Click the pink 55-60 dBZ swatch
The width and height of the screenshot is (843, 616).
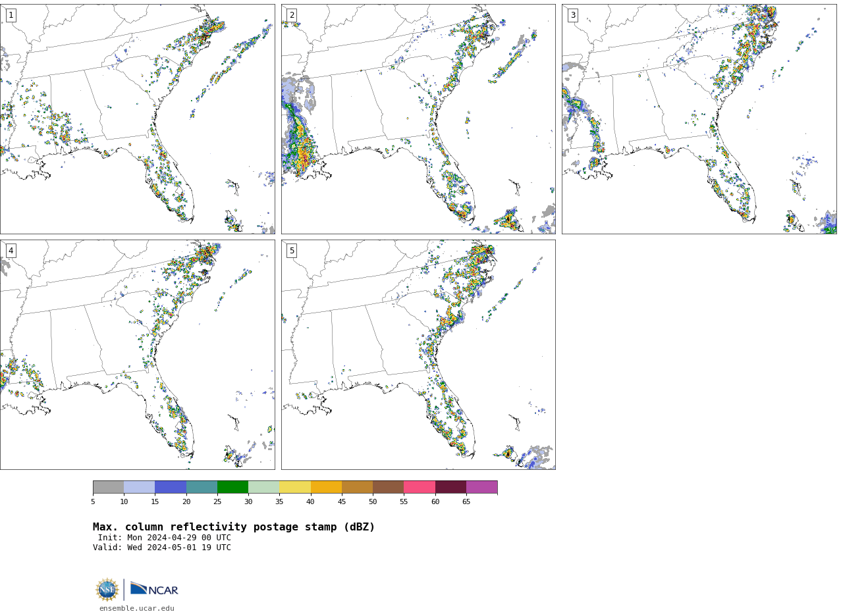[420, 487]
